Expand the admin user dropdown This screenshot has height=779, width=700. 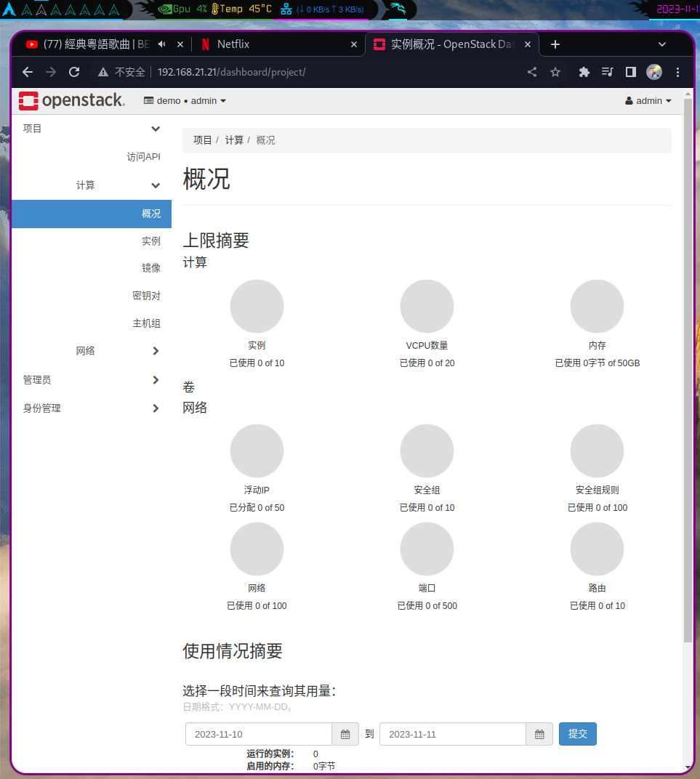[647, 100]
